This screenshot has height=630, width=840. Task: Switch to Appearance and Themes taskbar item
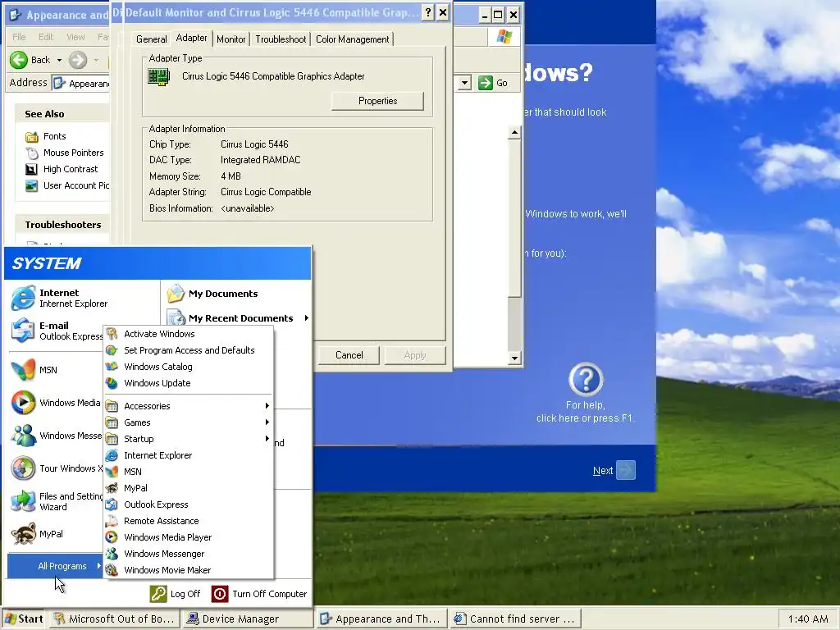point(381,619)
